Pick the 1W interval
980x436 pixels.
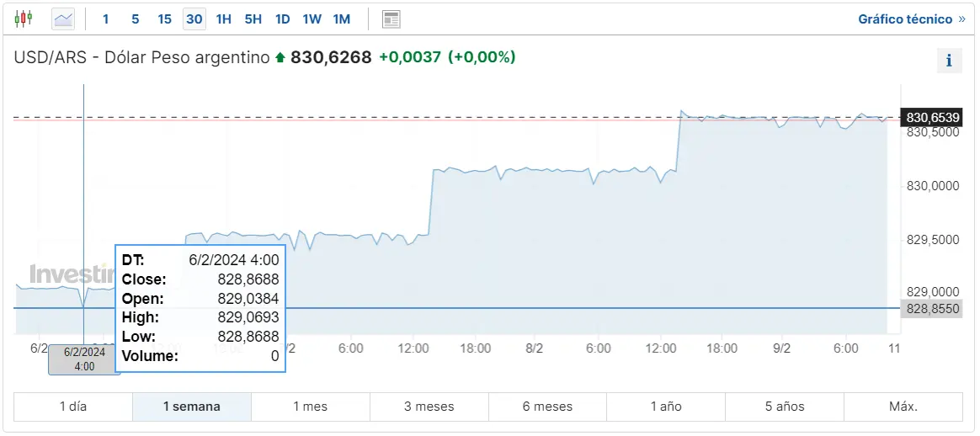(x=312, y=19)
